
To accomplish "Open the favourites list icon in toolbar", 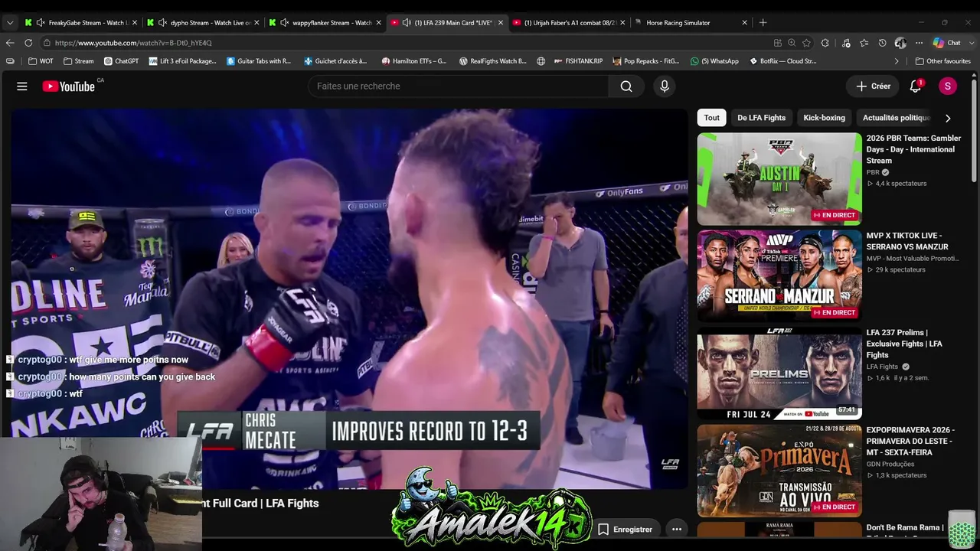I will click(864, 43).
